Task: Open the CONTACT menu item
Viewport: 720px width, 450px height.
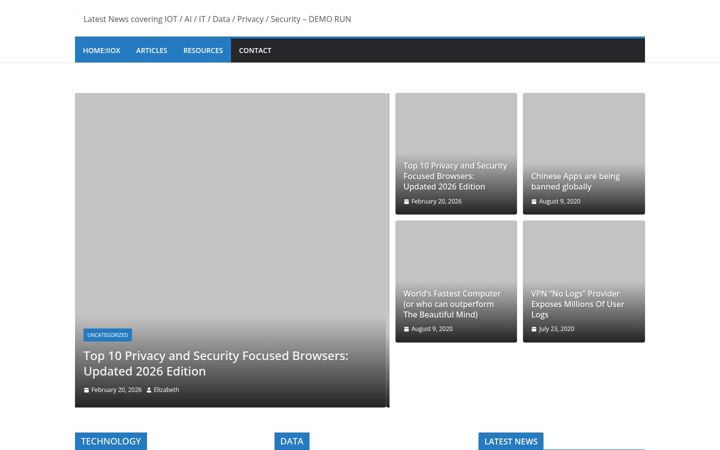Action: pos(255,51)
